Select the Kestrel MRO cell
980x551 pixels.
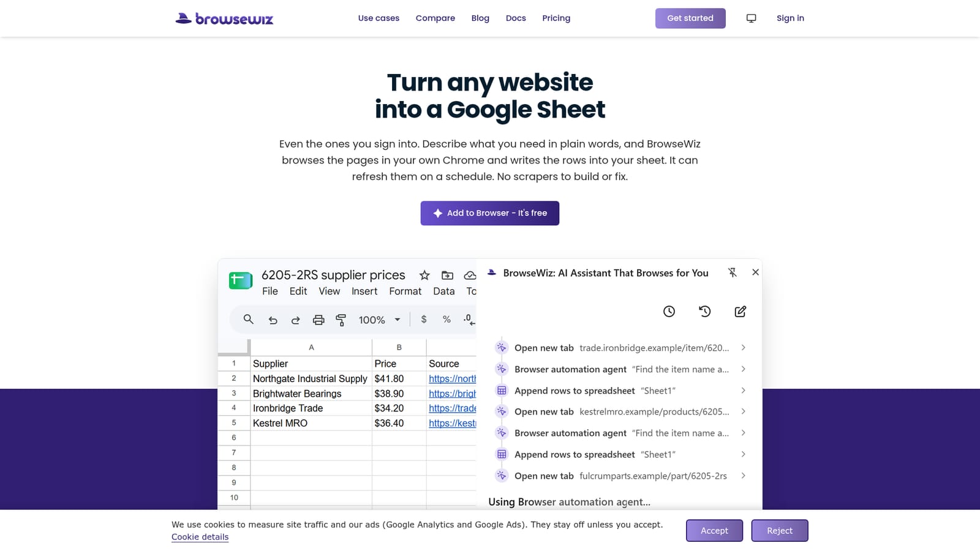311,423
